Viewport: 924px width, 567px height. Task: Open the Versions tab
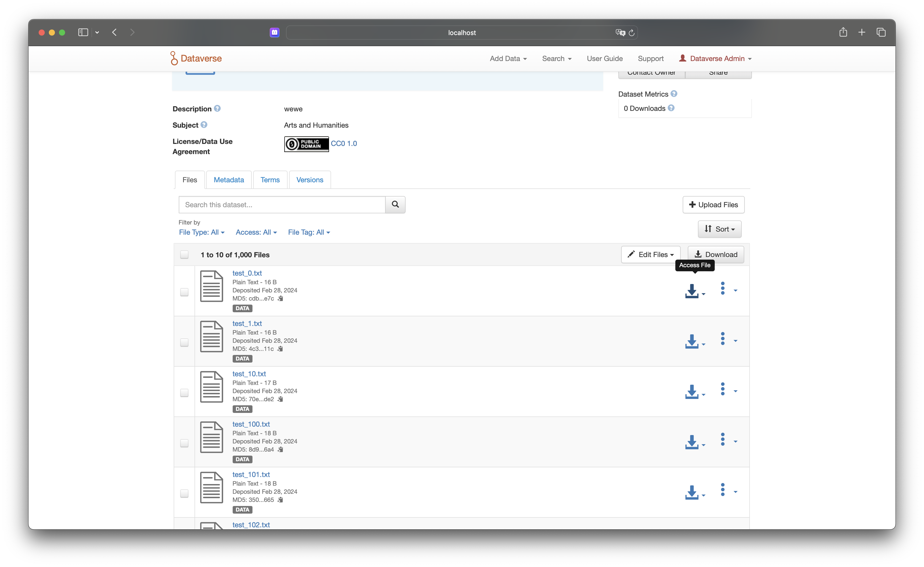[x=309, y=180]
